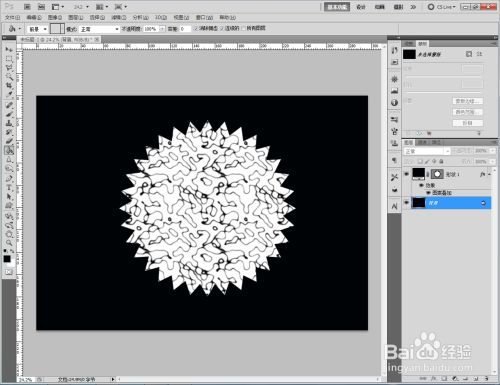Toggle the 连续的 contiguous checkbox
Image resolution: width=500 pixels, height=385 pixels.
[x=222, y=29]
